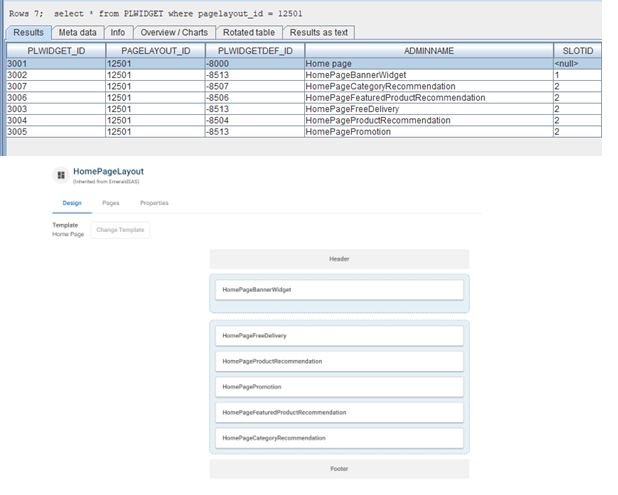
Task: Switch to the Results tab
Action: pos(28,32)
